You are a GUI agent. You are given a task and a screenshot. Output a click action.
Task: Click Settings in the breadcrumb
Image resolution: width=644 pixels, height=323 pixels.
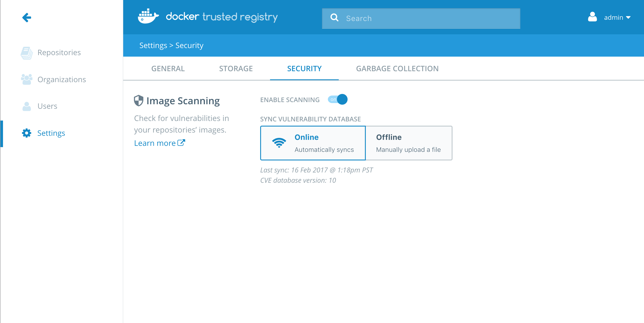[153, 45]
